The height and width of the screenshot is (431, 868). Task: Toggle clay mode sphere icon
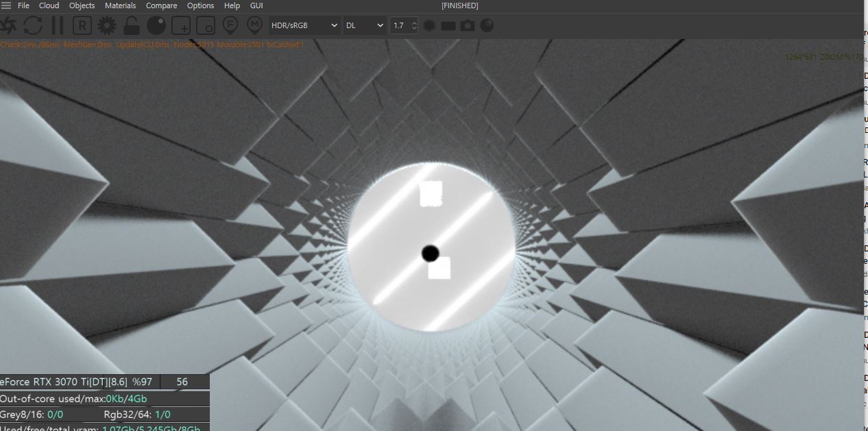point(156,26)
